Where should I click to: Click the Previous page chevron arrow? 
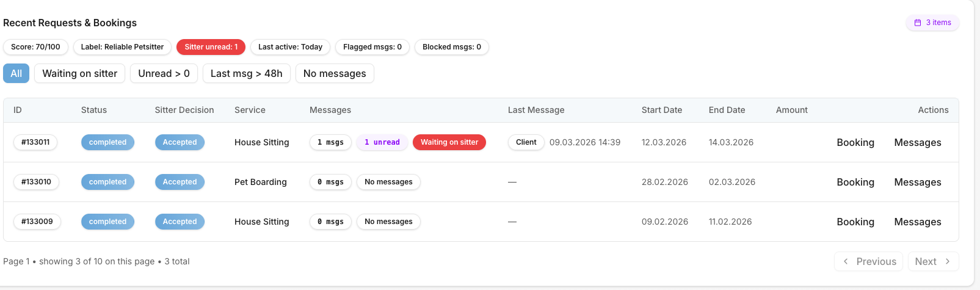coord(846,261)
